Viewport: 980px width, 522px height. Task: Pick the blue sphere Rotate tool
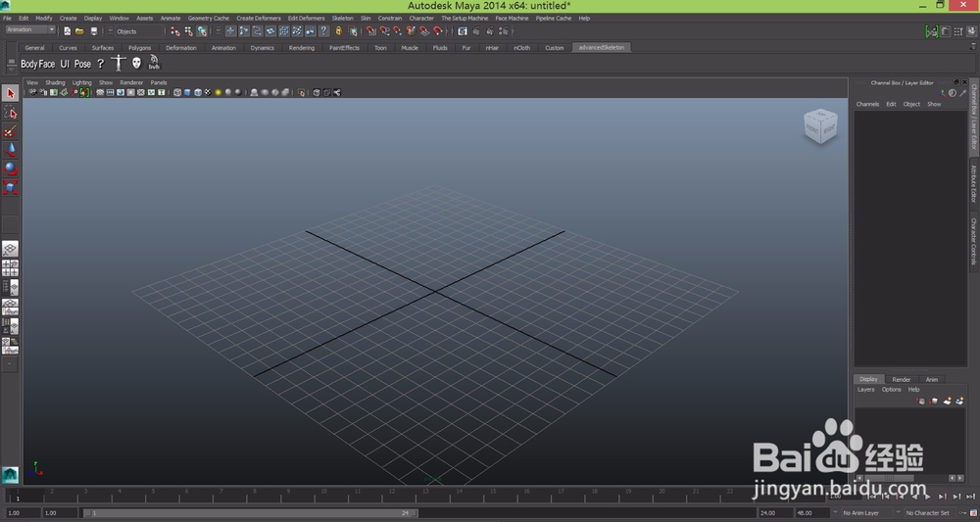coord(10,168)
